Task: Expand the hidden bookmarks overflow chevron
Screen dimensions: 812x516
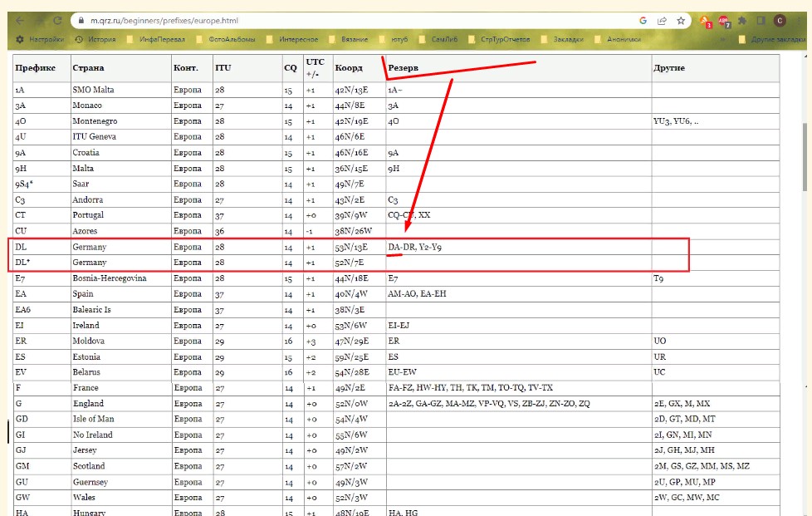Action: (722, 39)
